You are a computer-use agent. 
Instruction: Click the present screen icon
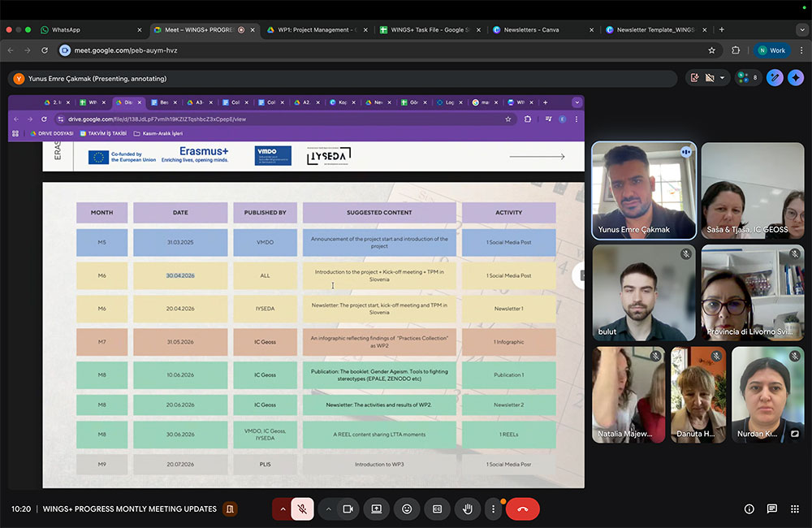pos(377,509)
